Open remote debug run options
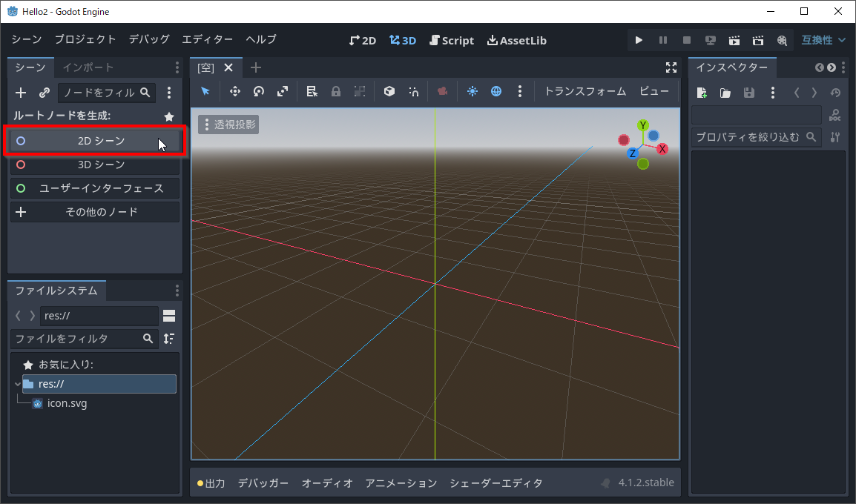856x504 pixels. (x=710, y=40)
